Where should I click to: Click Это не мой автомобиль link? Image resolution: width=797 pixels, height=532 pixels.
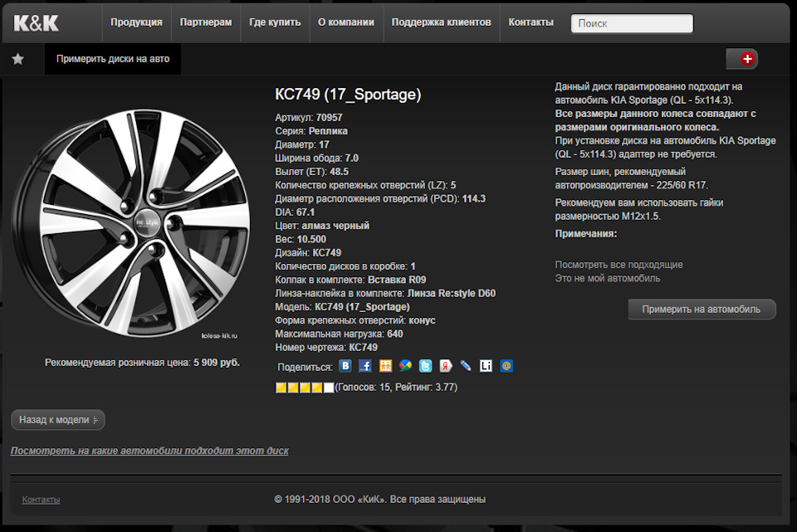pyautogui.click(x=608, y=278)
